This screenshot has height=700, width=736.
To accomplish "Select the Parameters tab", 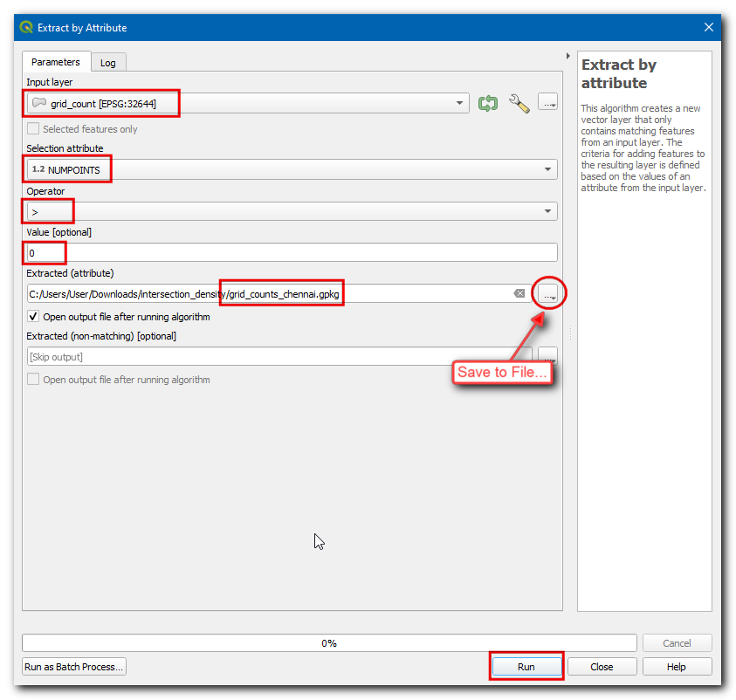I will tap(56, 62).
